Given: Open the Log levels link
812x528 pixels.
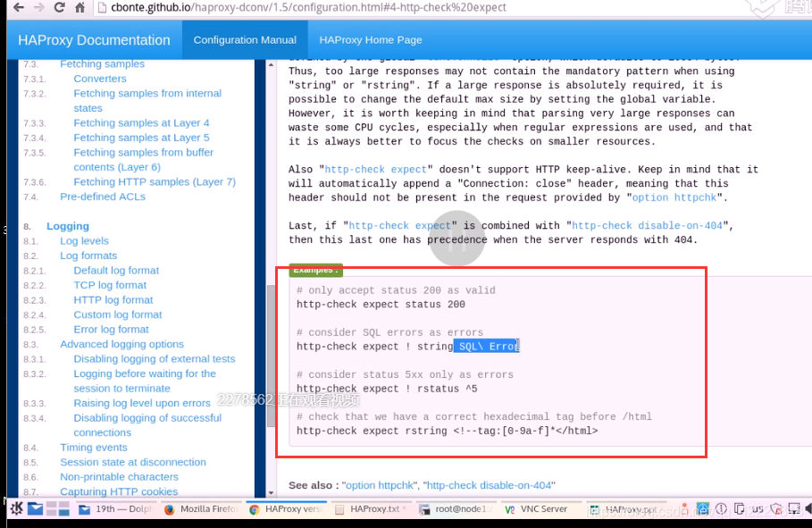Looking at the screenshot, I should tap(84, 241).
